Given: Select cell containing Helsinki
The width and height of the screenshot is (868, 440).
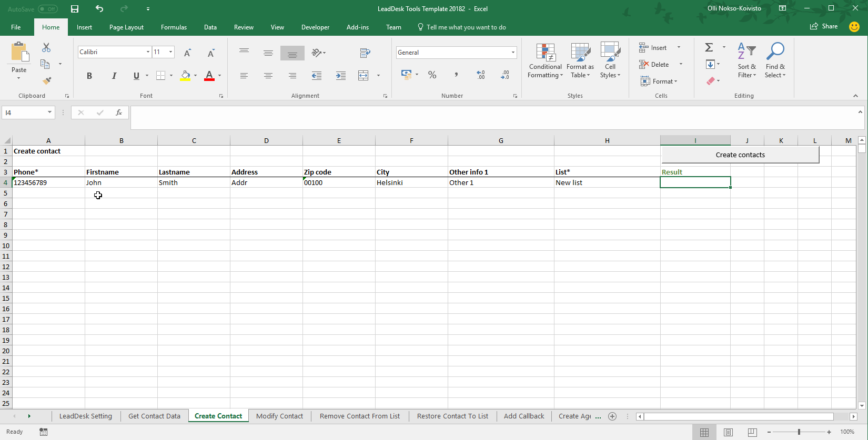Looking at the screenshot, I should point(411,182).
